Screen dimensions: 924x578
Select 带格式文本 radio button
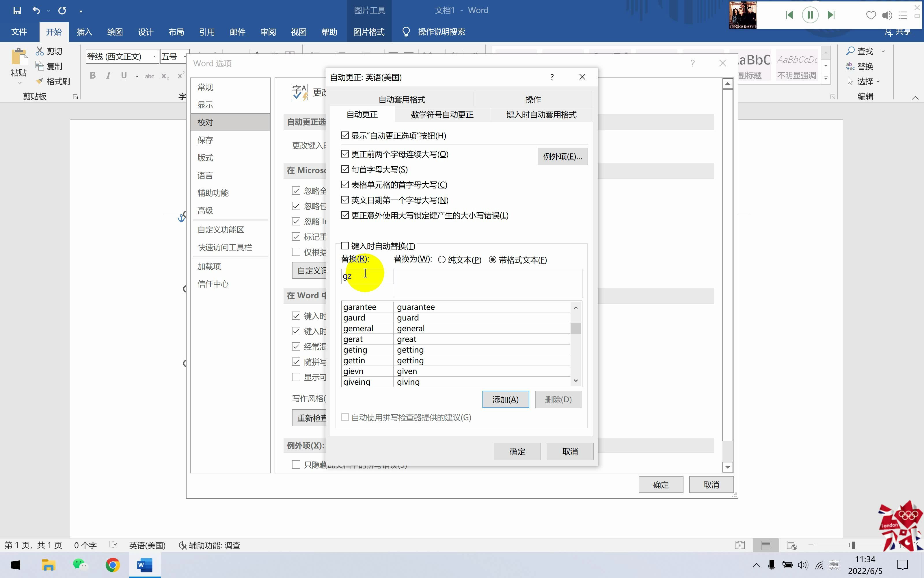(x=493, y=260)
